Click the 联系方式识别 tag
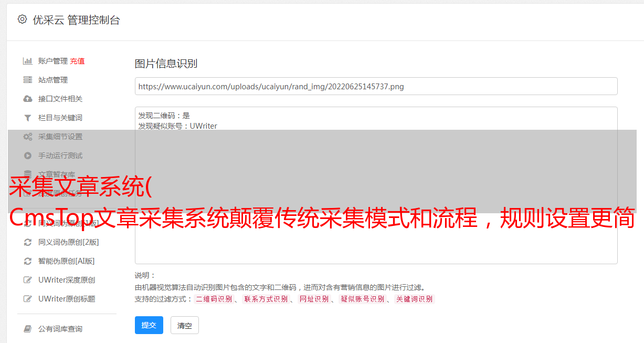This screenshot has width=644, height=343. (266, 299)
